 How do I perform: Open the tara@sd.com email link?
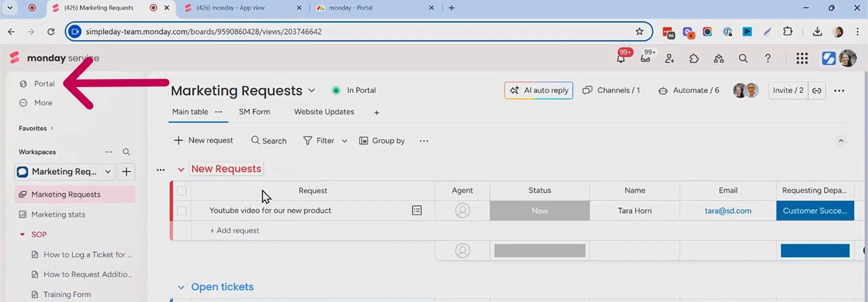pyautogui.click(x=727, y=211)
